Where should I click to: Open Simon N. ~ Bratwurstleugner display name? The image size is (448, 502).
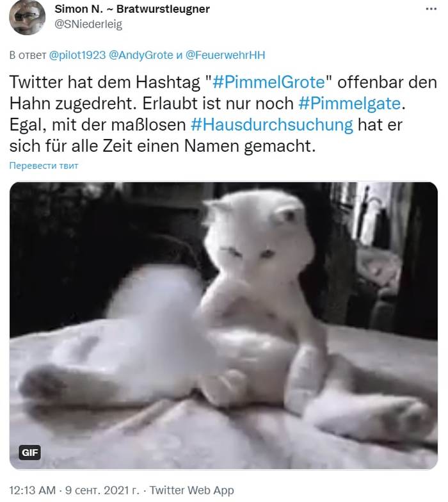tap(132, 9)
